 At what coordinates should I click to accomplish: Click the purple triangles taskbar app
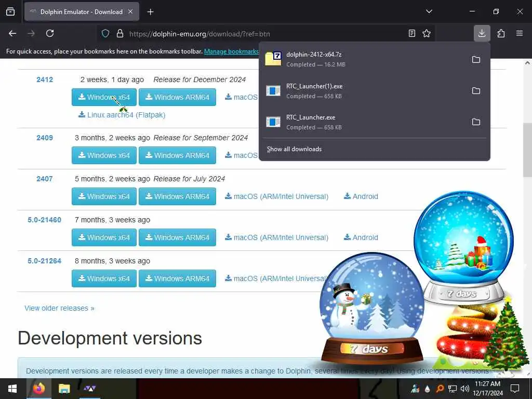point(89,389)
